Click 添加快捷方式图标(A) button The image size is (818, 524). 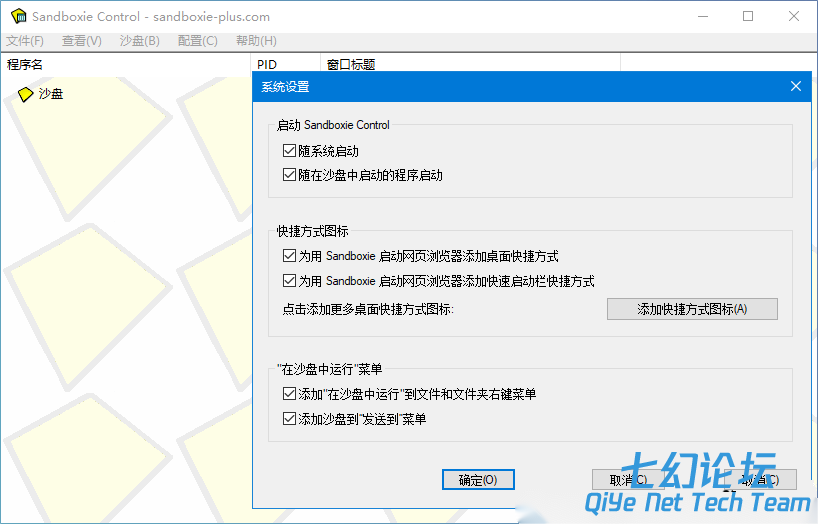pyautogui.click(x=692, y=309)
